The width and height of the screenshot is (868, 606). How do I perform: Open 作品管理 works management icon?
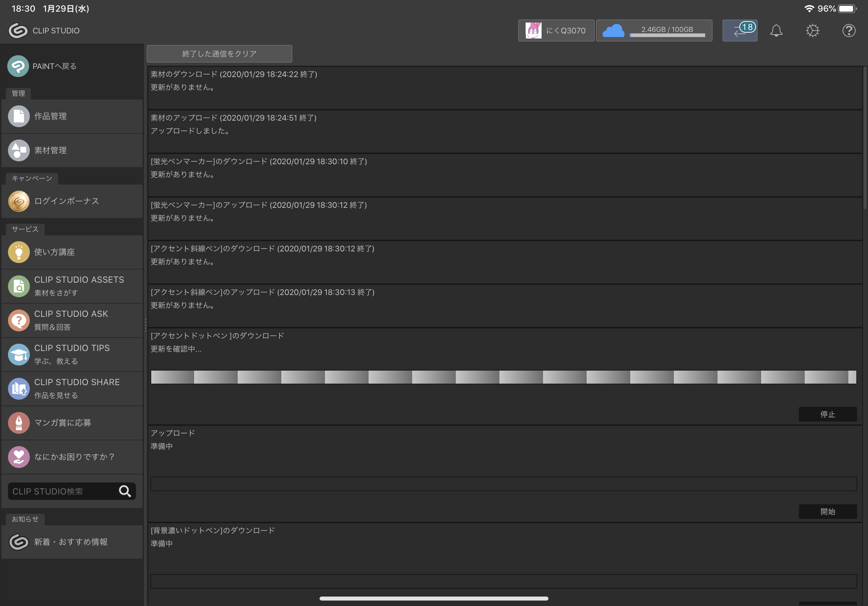(x=19, y=116)
